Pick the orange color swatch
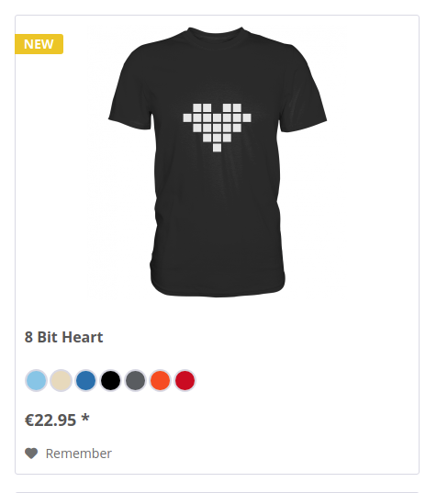The height and width of the screenshot is (493, 448). (161, 380)
